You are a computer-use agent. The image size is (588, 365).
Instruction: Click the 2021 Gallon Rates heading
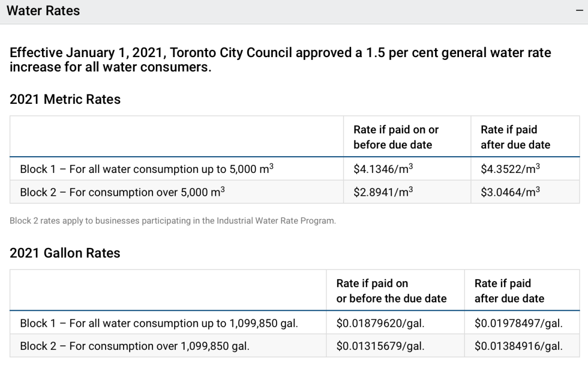coord(65,253)
